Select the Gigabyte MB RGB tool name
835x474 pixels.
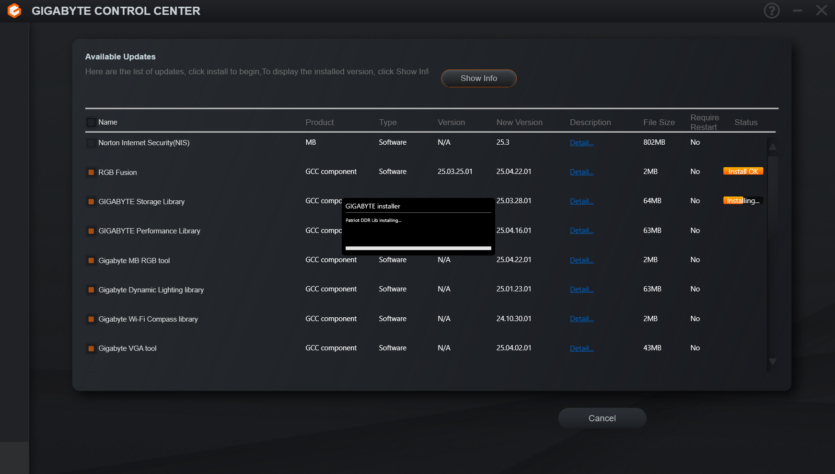[134, 260]
